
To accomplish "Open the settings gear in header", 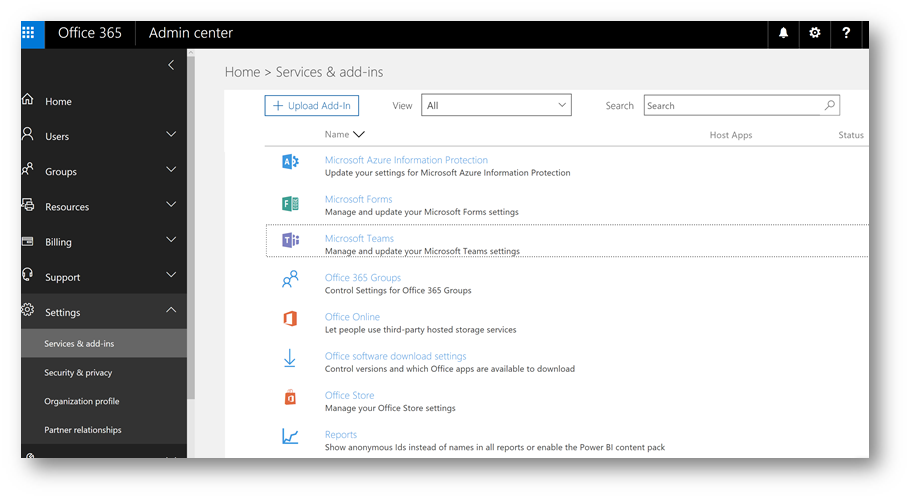I will (815, 33).
